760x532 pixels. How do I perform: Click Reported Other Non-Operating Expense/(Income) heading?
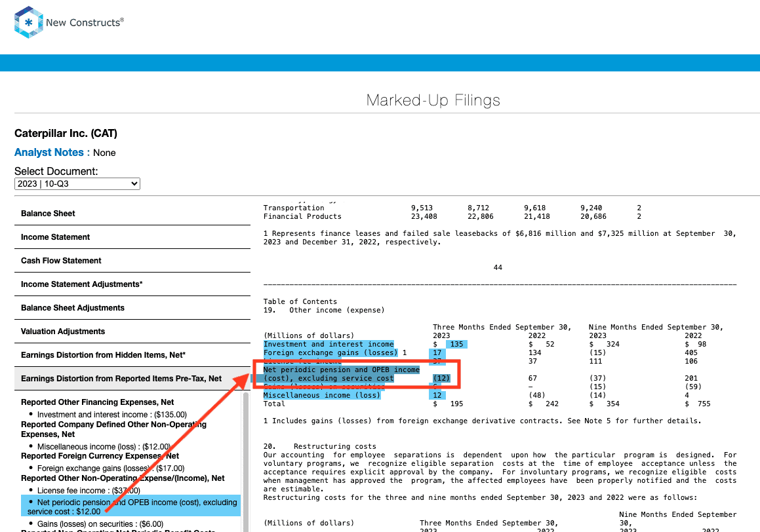123,478
